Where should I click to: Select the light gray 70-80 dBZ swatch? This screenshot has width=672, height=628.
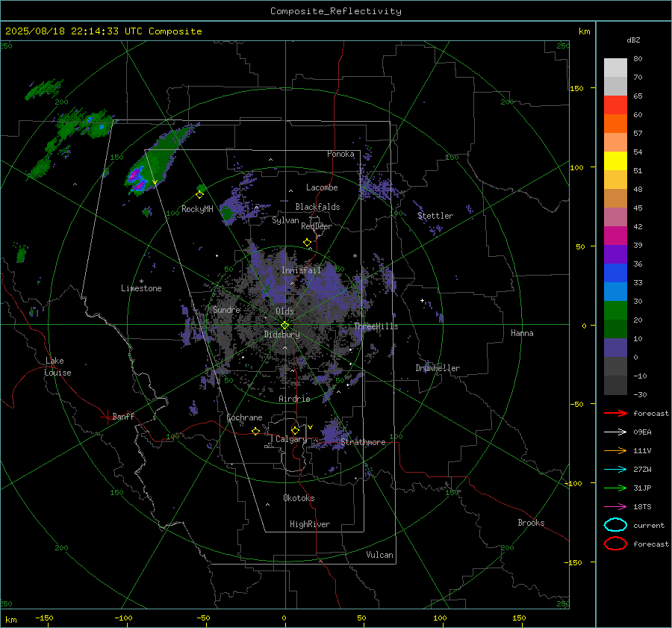click(615, 68)
